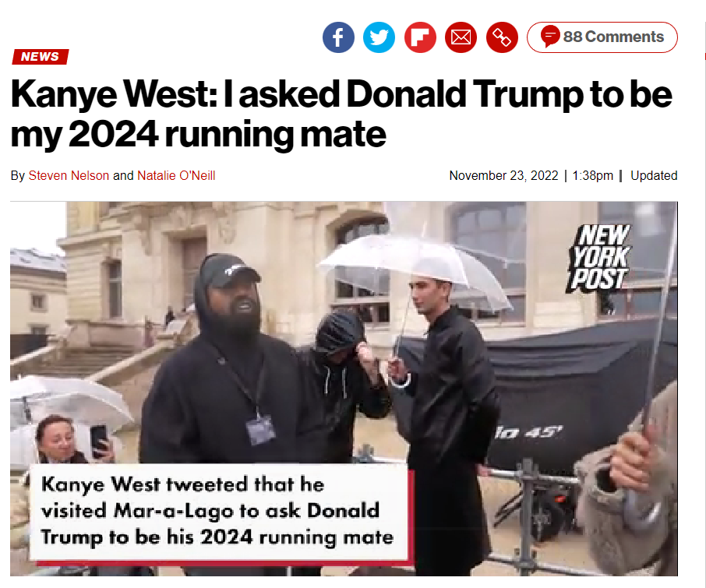This screenshot has width=706, height=588.
Task: Copy the article link icon
Action: coord(502,37)
